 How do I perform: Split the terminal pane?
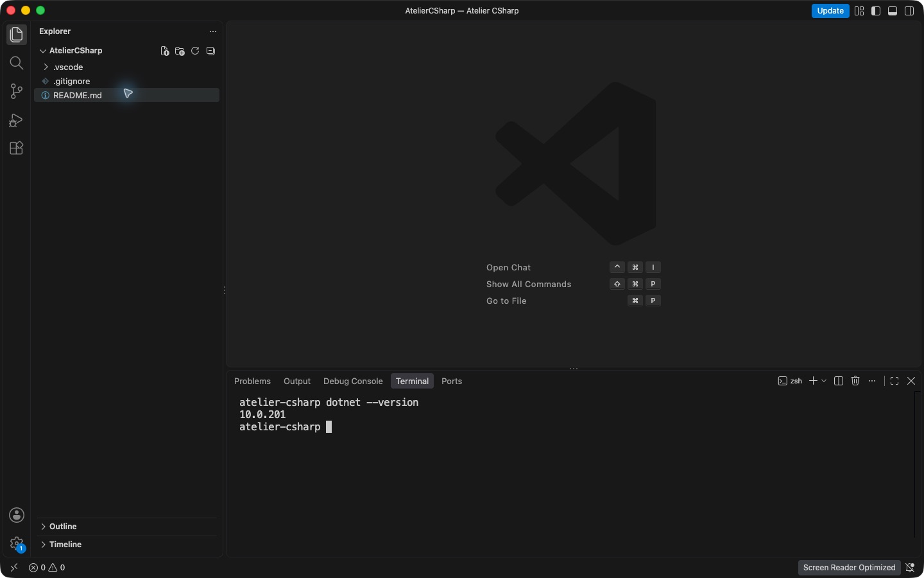point(839,381)
